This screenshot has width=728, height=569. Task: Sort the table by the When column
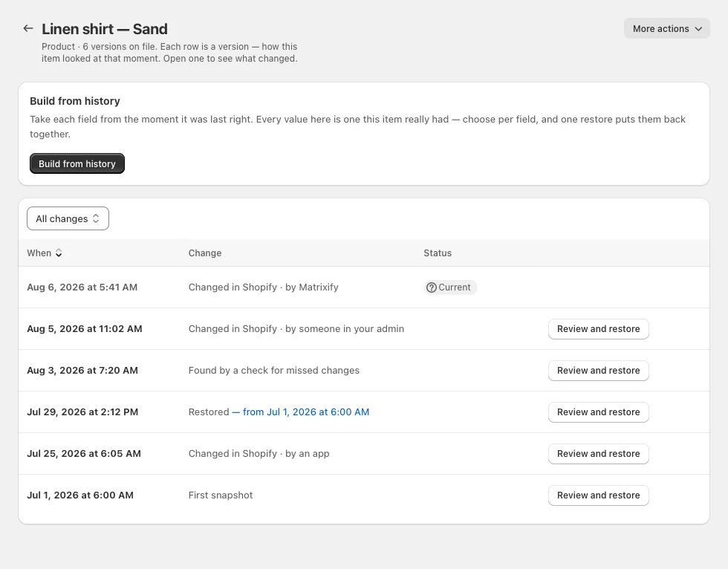click(45, 253)
